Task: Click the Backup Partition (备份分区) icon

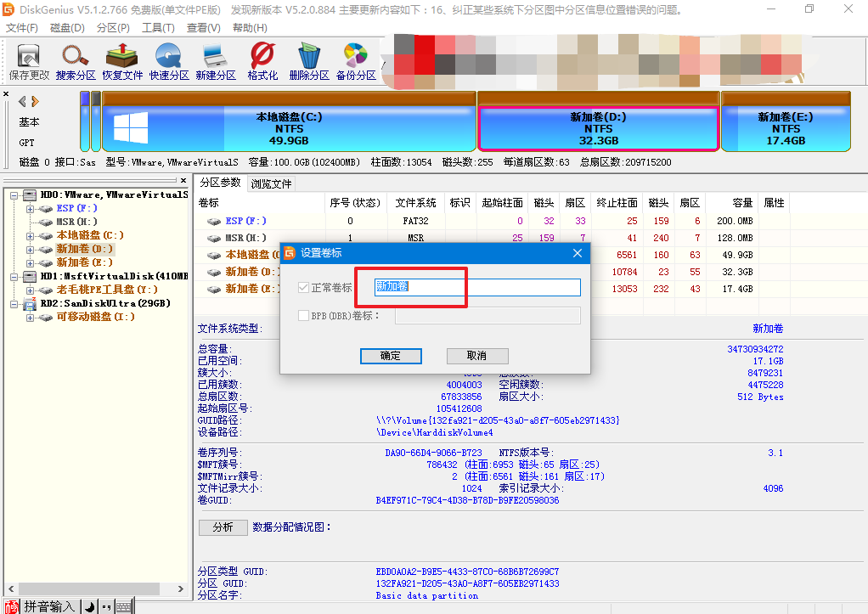Action: (x=356, y=61)
